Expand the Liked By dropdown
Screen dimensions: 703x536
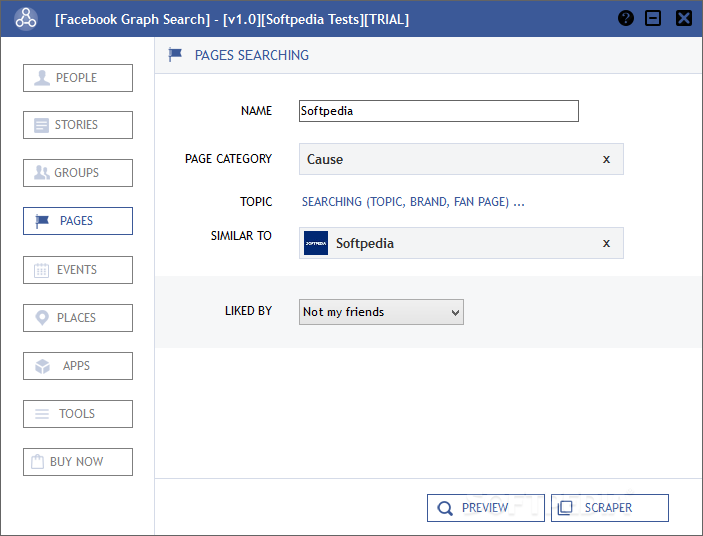click(x=382, y=312)
